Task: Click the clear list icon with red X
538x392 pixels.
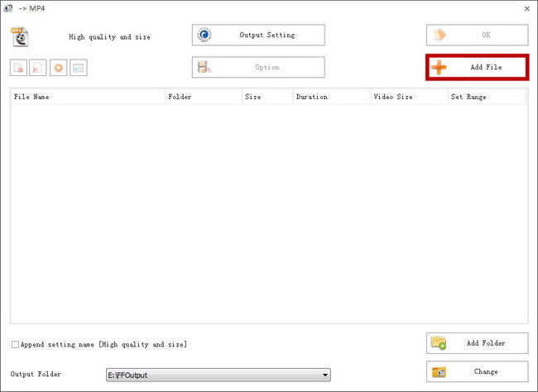Action: (x=38, y=68)
